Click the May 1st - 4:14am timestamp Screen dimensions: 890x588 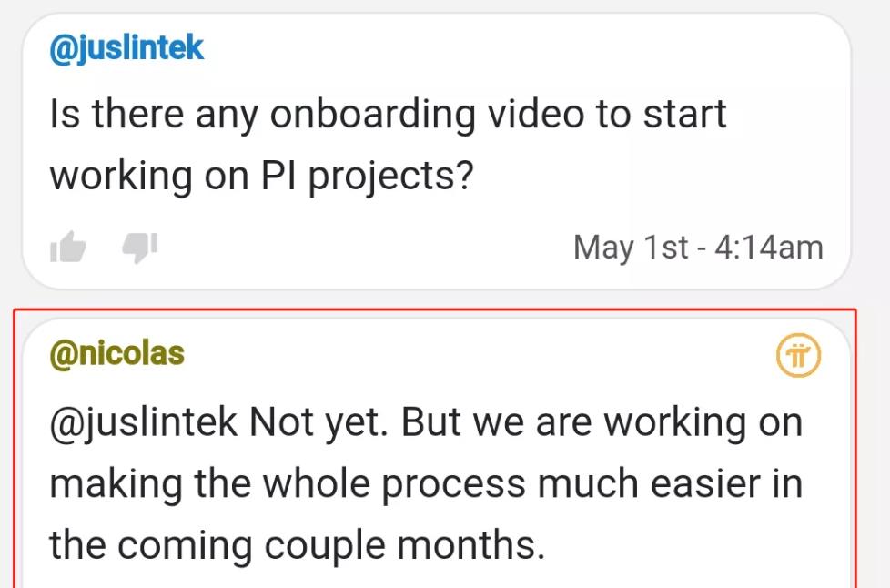click(x=698, y=248)
